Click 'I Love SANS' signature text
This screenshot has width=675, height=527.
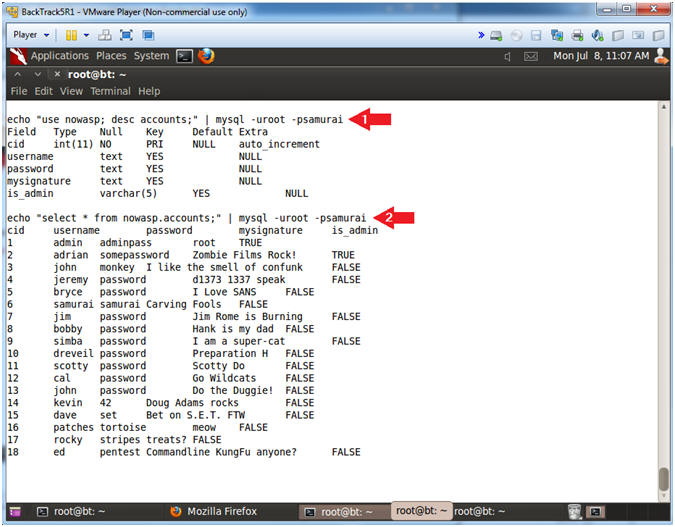click(224, 292)
